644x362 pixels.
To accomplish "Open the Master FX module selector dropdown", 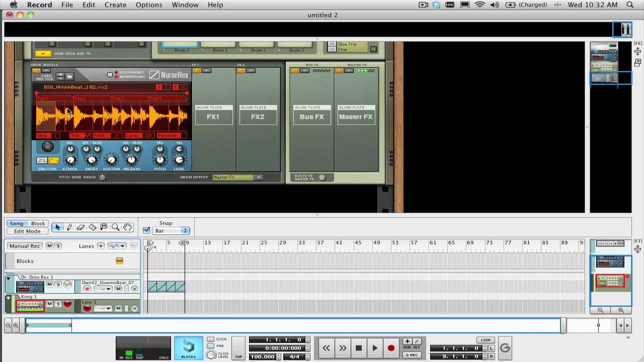I will point(349,71).
